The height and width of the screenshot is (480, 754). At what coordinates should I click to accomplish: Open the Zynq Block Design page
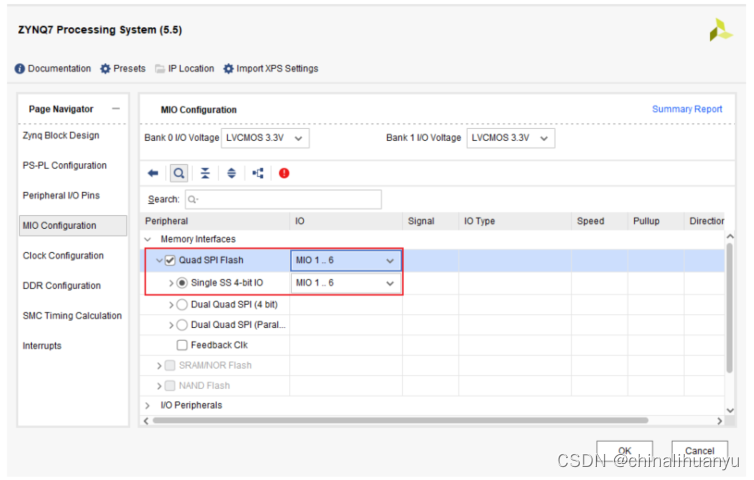click(61, 136)
